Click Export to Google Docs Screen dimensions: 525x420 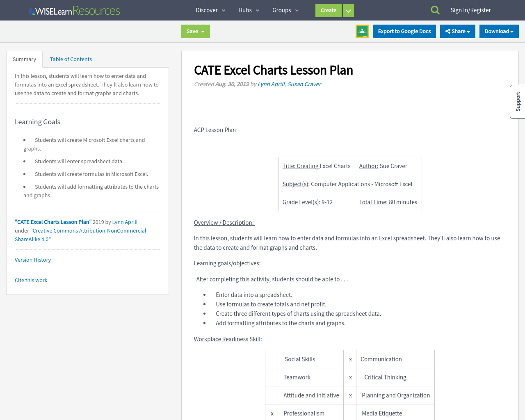click(x=404, y=31)
